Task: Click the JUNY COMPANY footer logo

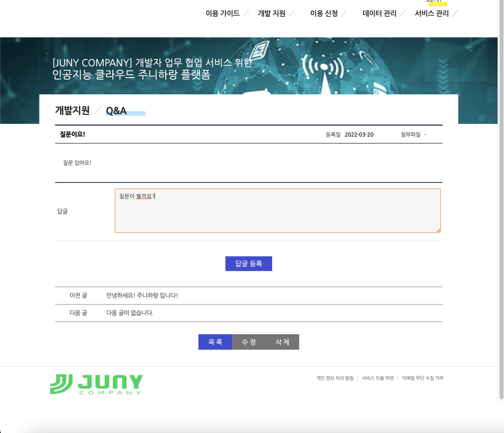Action: pyautogui.click(x=96, y=384)
